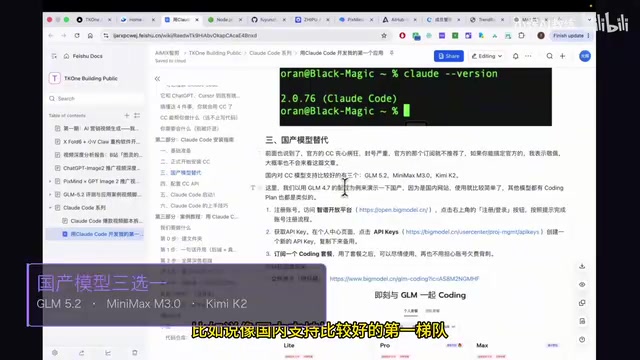
Task: Open the browser tab list chevron
Action: click(x=589, y=20)
